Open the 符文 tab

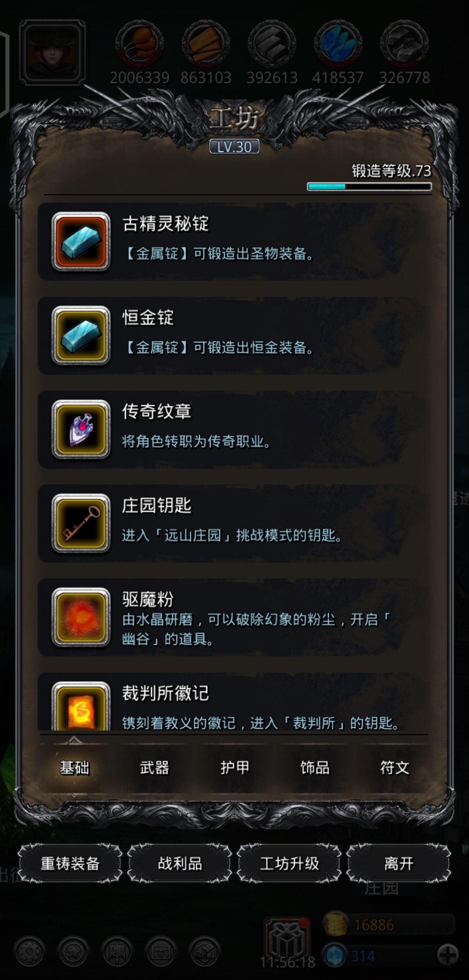[395, 768]
